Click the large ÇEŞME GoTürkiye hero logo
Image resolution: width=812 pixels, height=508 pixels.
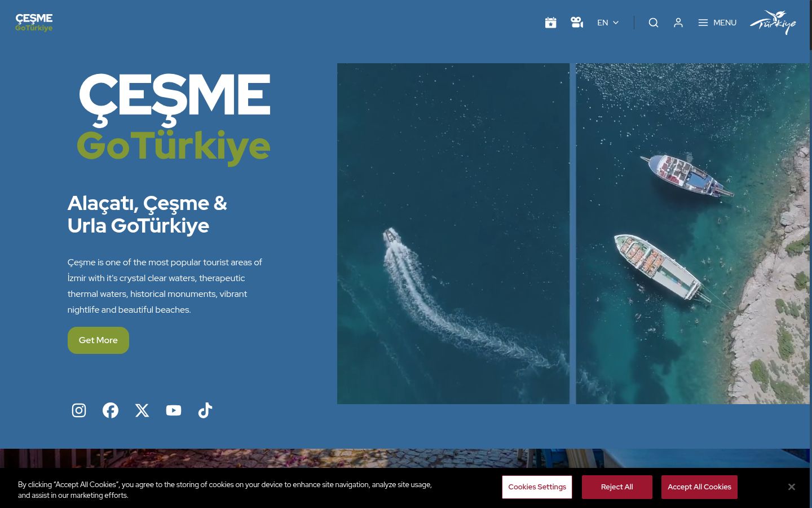click(x=174, y=119)
